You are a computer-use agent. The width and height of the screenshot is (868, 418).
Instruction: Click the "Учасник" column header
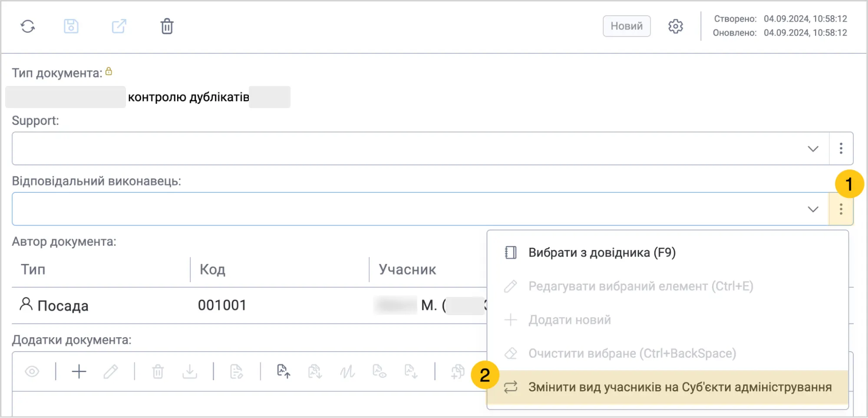pos(407,270)
